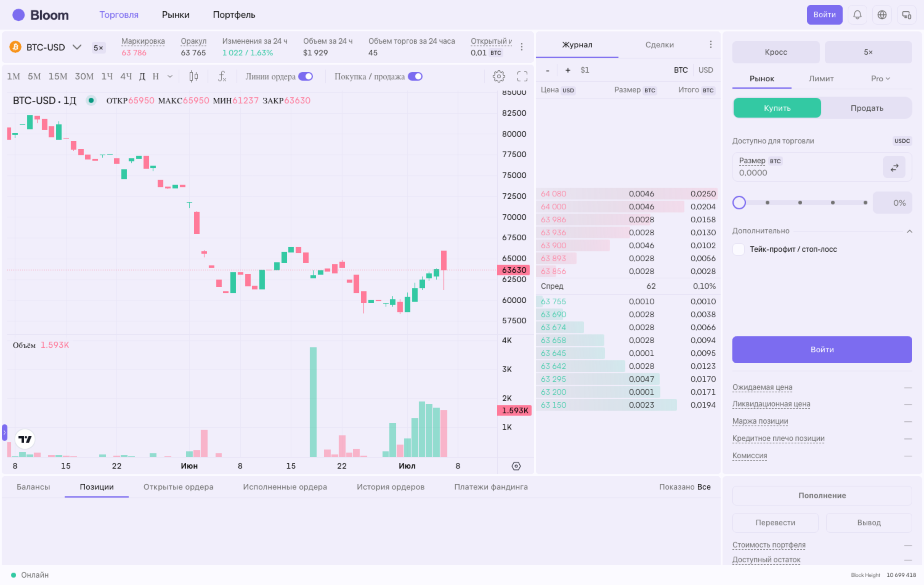Screen dimensions: 924x585
Task: Open Показано Все filter
Action: pos(685,487)
